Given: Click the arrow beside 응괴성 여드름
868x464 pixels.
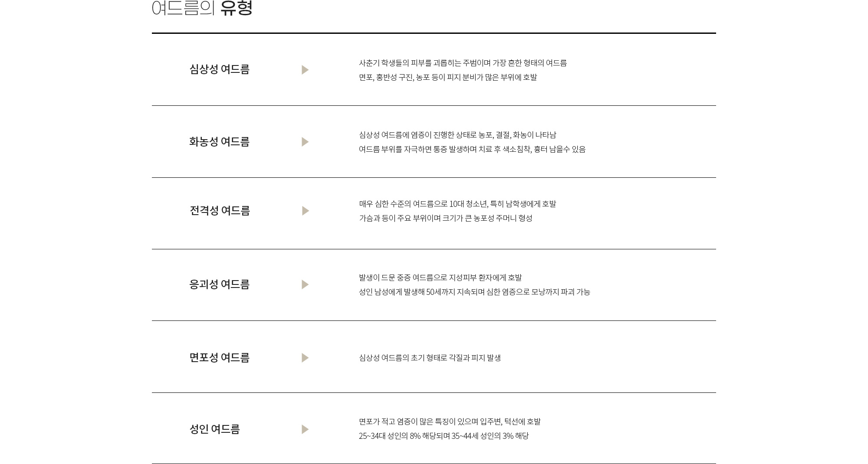Looking at the screenshot, I should 305,284.
